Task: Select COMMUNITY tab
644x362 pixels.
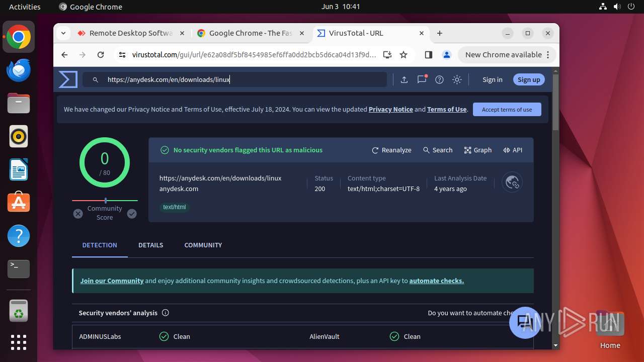Action: (203, 245)
